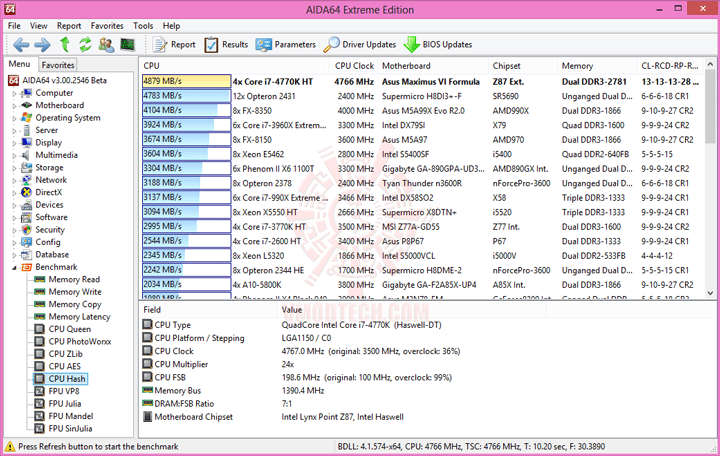Select the Config item in the tree
This screenshot has height=456, width=720.
click(48, 242)
